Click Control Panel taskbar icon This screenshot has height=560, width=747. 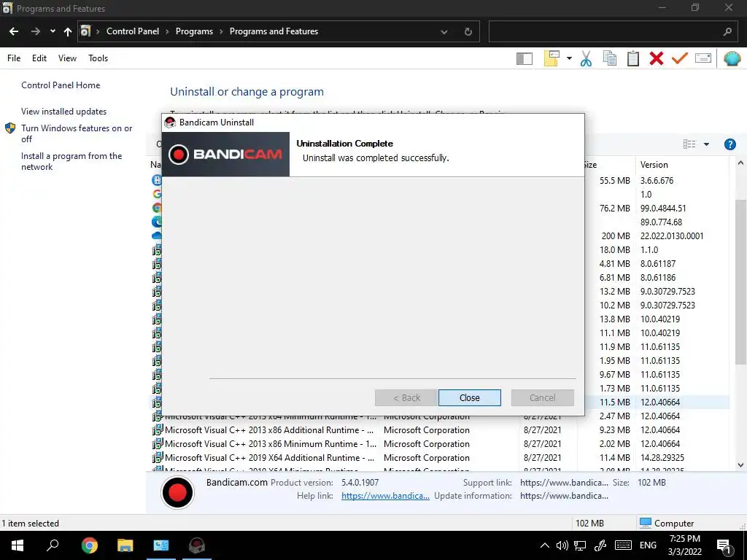(161, 545)
